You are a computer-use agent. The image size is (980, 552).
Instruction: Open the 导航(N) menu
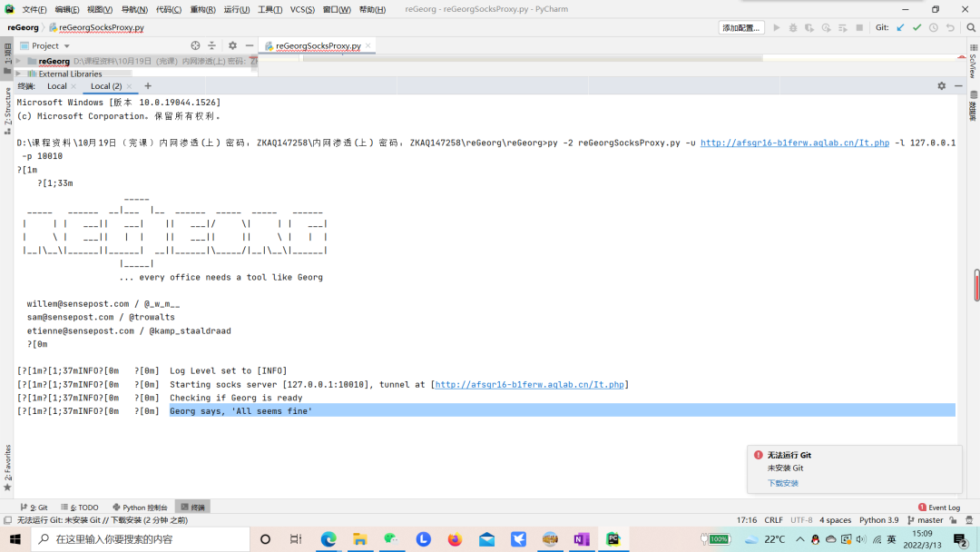point(134,9)
